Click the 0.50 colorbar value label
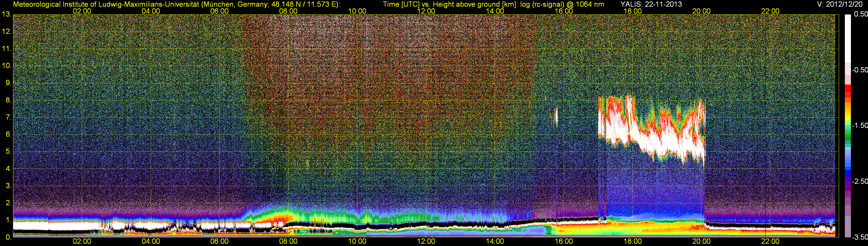Viewport: 868px width, 246px height. [860, 14]
